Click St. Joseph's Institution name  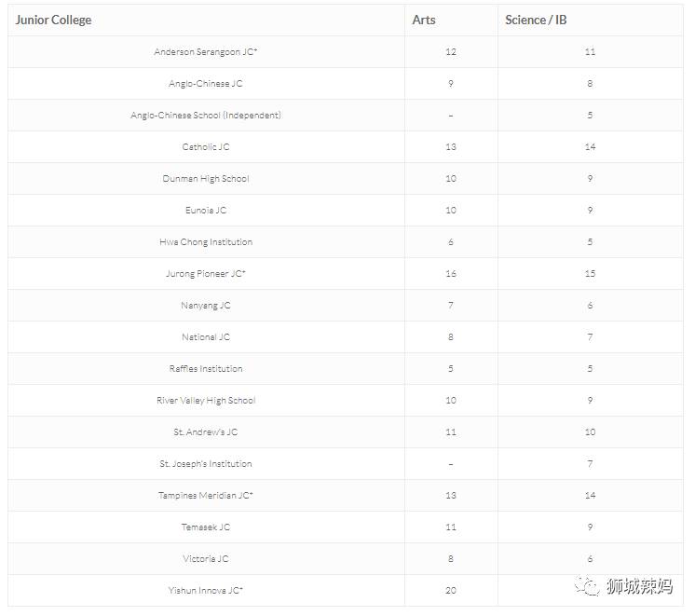coord(206,464)
